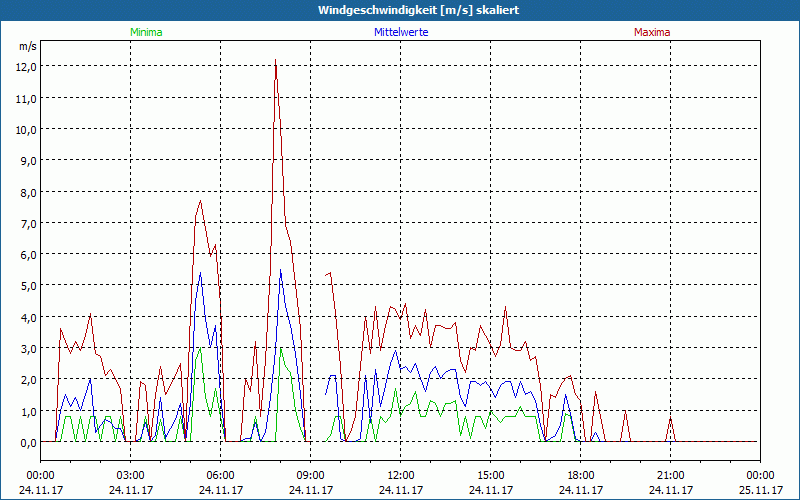Click the 0,0 y-axis value
The height and width of the screenshot is (500, 800).
coord(30,443)
